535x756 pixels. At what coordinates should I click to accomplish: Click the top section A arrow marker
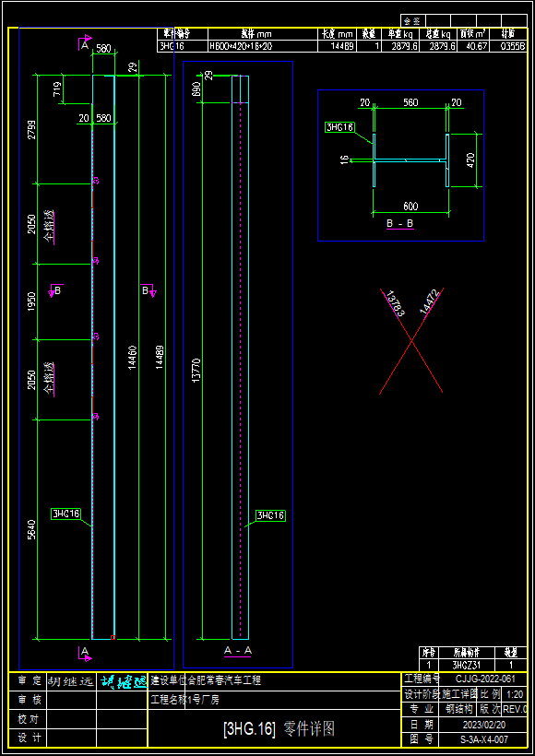[85, 41]
